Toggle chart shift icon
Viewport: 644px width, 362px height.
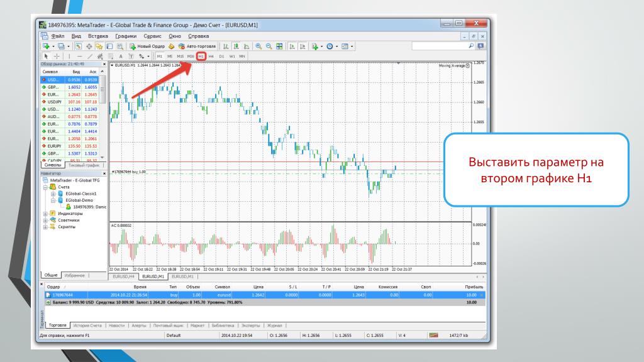tap(303, 47)
